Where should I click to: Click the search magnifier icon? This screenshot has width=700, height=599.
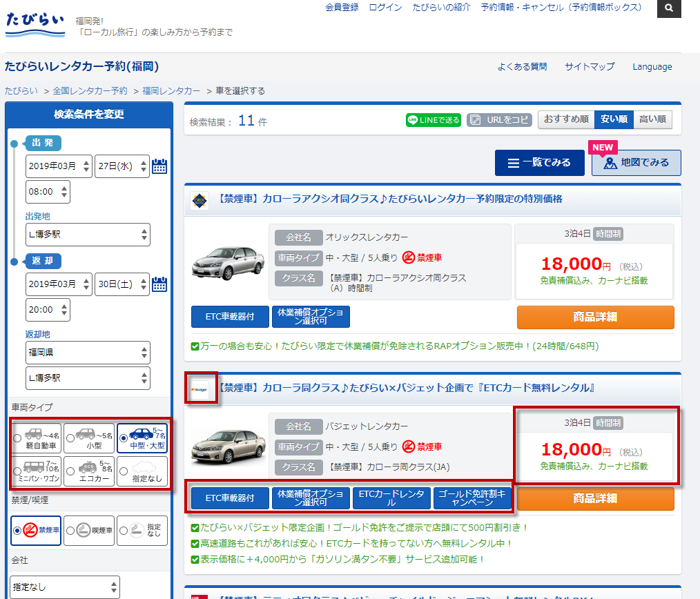(669, 8)
